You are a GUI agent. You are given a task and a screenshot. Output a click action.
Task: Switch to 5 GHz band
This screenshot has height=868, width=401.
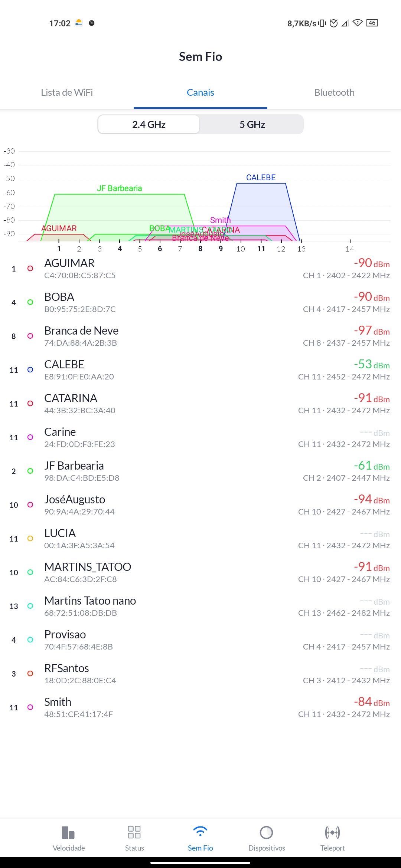[252, 125]
